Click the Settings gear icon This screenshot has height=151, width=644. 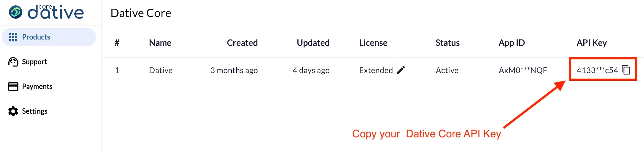pyautogui.click(x=13, y=111)
